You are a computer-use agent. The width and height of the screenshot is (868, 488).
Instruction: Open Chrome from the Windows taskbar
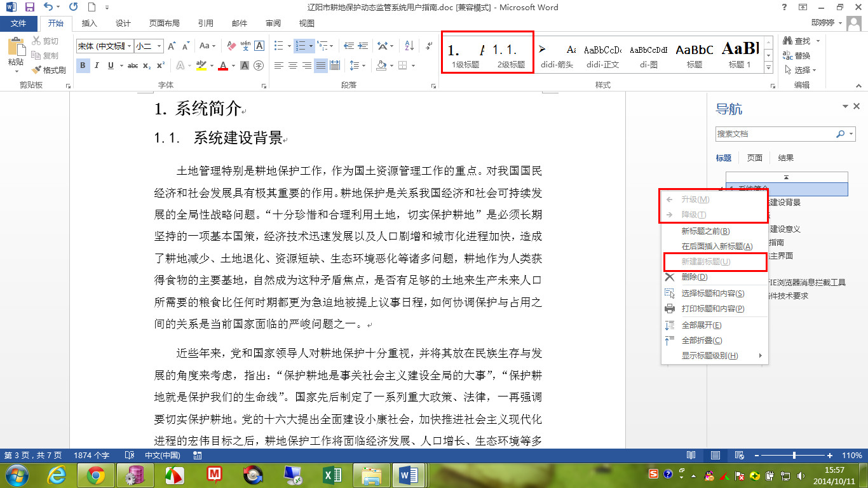(96, 475)
